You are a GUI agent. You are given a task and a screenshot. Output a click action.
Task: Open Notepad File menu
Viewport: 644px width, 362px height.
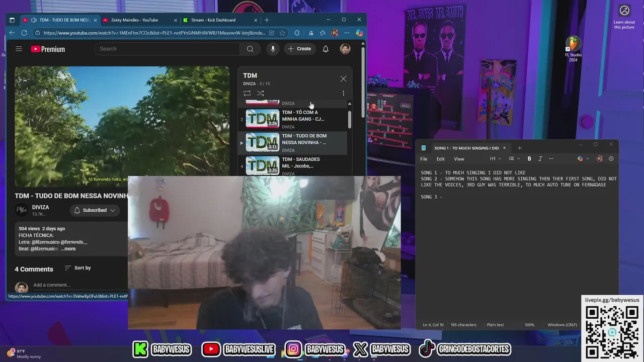424,159
